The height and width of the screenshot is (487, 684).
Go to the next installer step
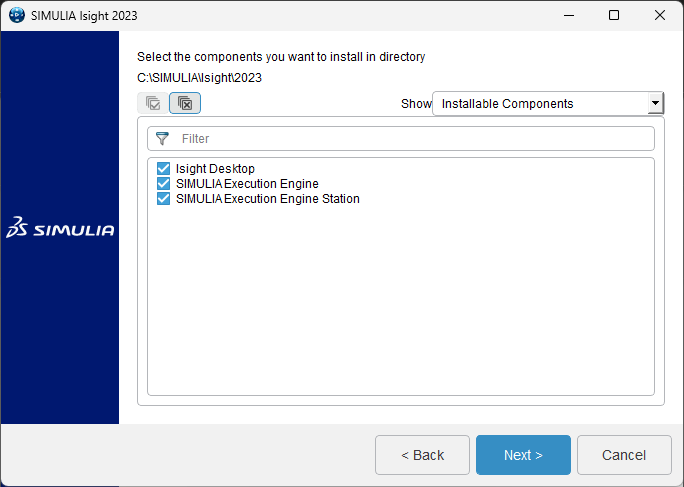point(523,455)
